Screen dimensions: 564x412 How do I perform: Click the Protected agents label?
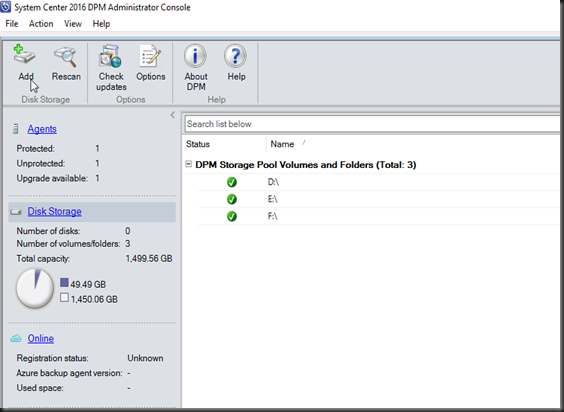35,149
